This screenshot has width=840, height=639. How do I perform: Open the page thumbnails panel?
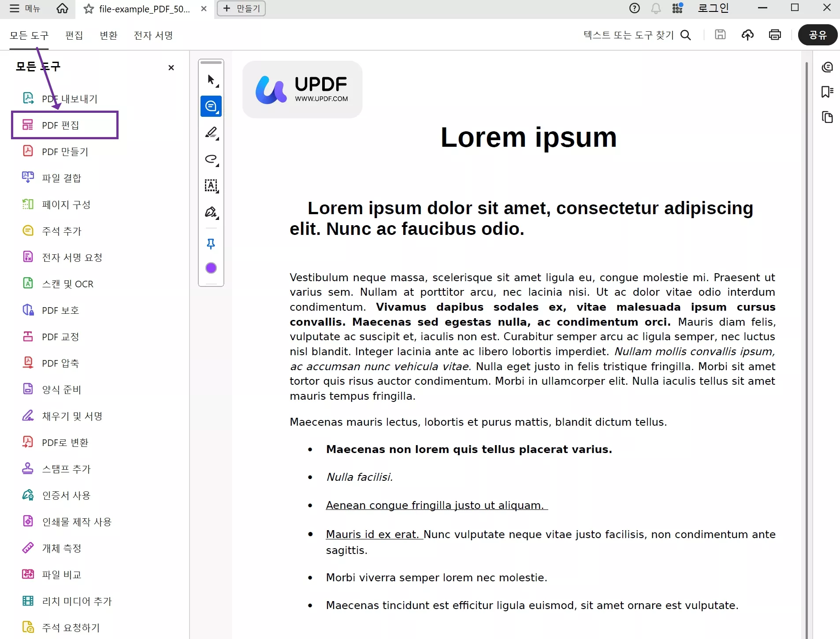click(827, 117)
